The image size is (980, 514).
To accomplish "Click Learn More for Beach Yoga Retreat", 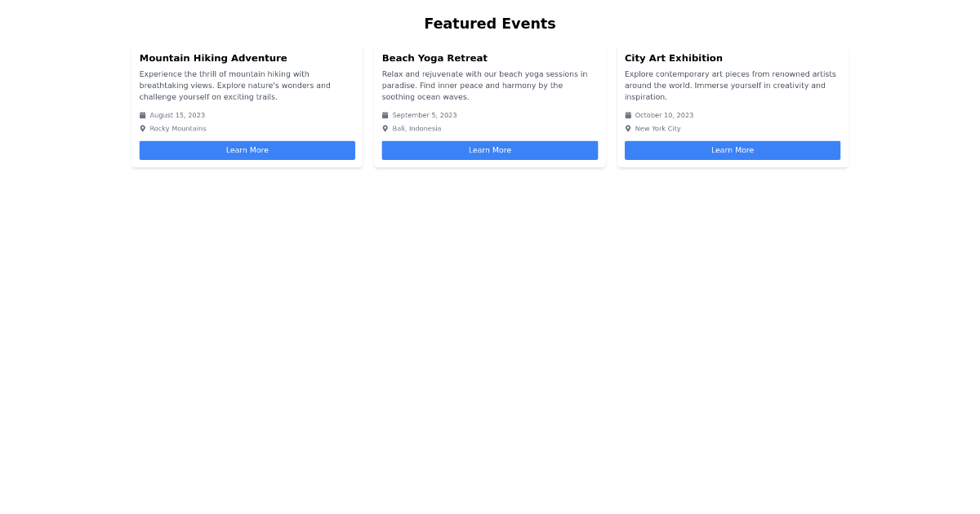I will (x=490, y=150).
